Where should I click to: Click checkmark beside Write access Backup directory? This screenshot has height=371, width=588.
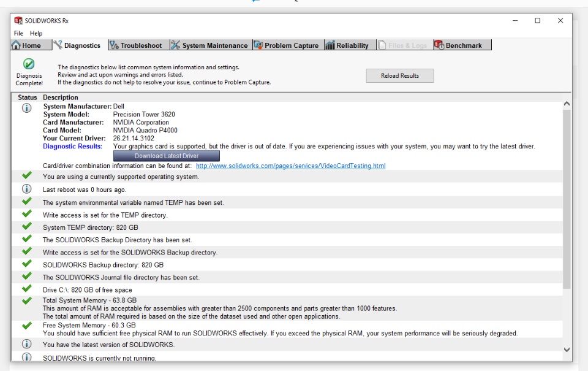(x=26, y=251)
